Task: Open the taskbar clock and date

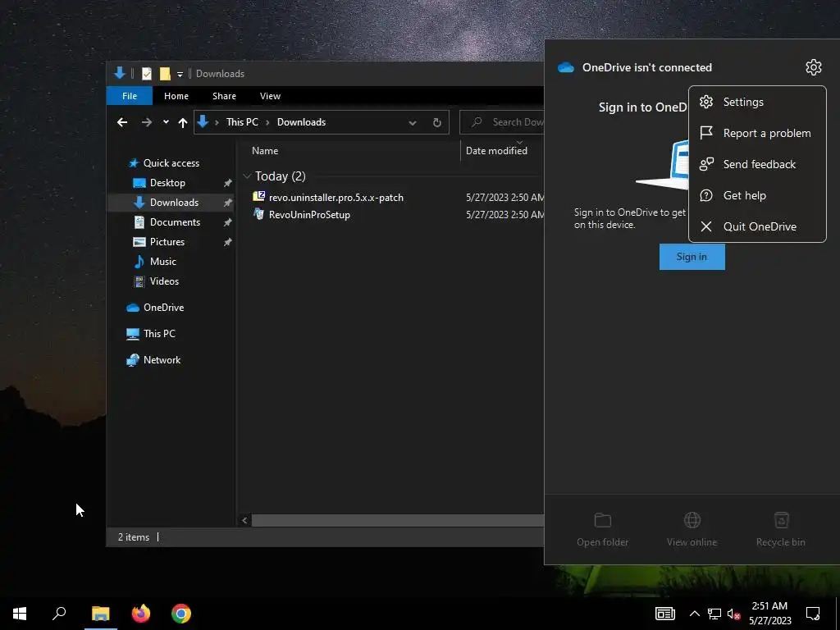Action: pyautogui.click(x=769, y=614)
